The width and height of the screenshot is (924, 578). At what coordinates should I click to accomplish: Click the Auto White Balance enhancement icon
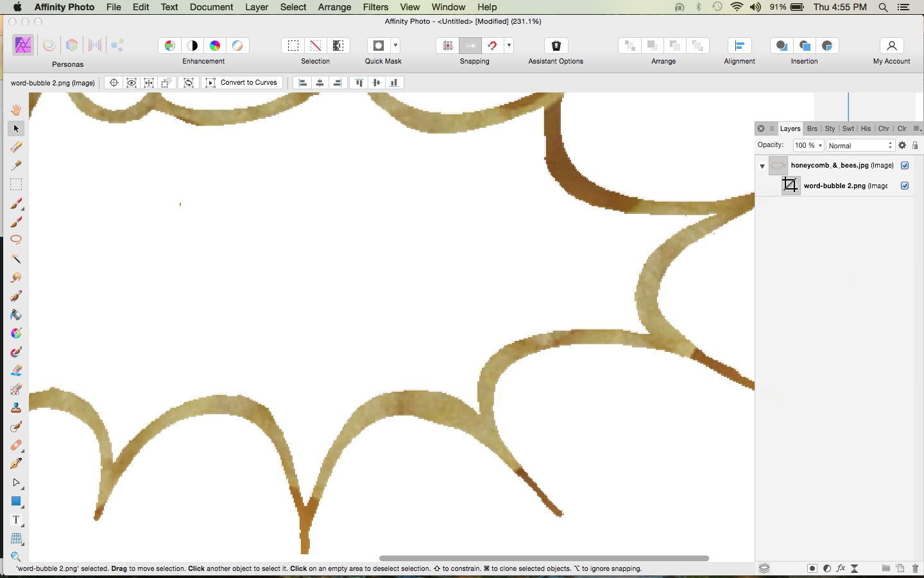pyautogui.click(x=237, y=46)
